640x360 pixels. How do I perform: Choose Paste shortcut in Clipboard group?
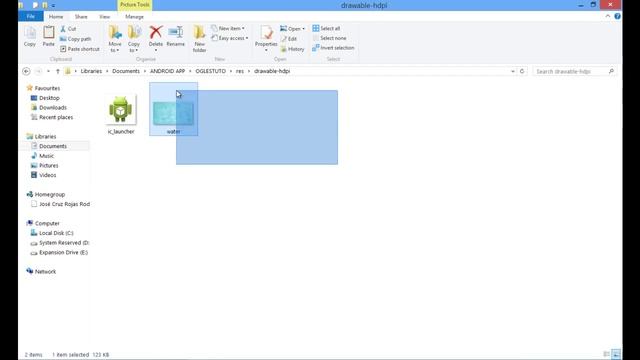(80, 49)
